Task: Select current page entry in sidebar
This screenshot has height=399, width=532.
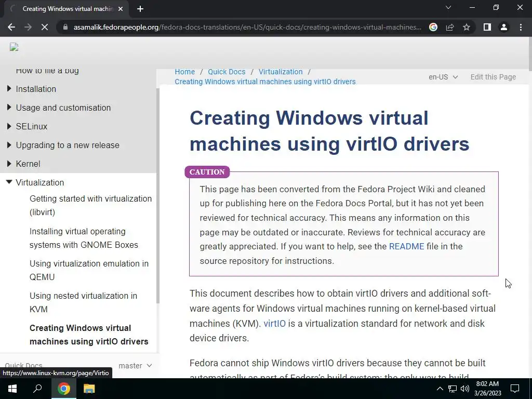Action: (x=89, y=335)
